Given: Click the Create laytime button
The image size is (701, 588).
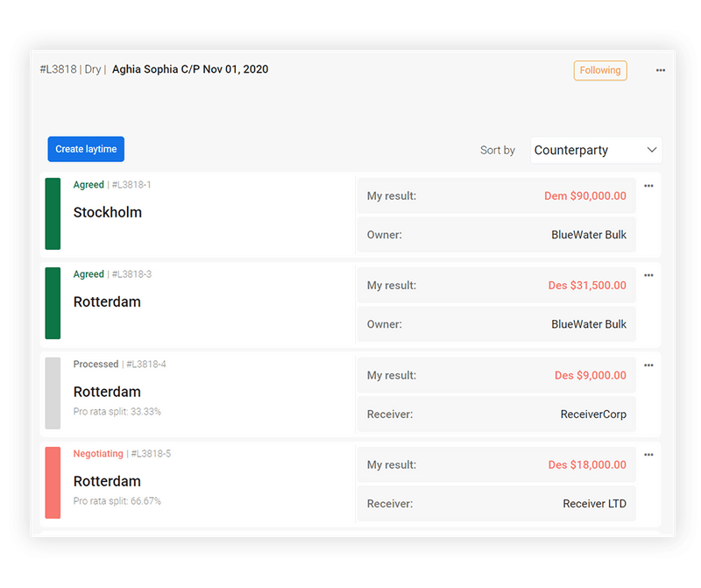Looking at the screenshot, I should (x=86, y=149).
